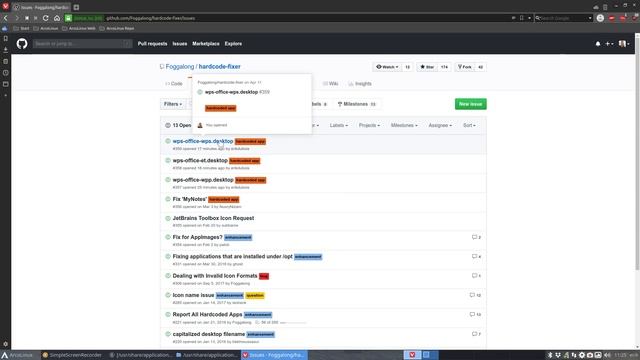The image size is (640, 360).
Task: Open the wps-office-wpp.desktop issue
Action: (203, 180)
